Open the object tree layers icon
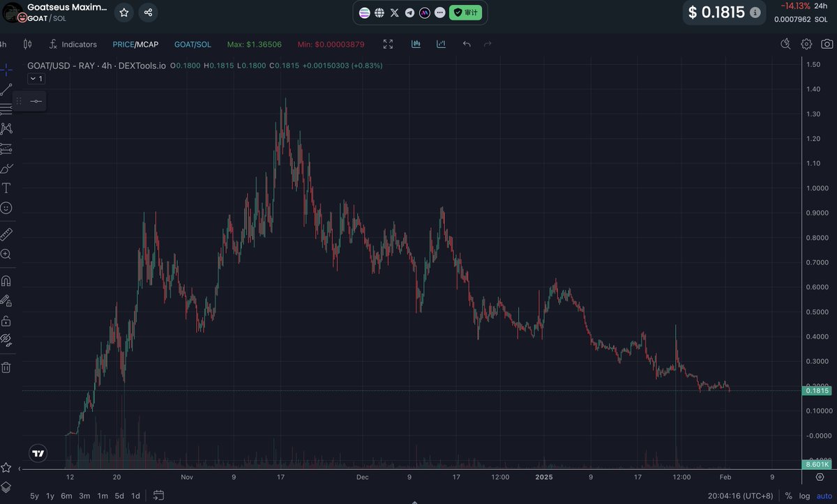Image resolution: width=837 pixels, height=504 pixels. [x=6, y=487]
